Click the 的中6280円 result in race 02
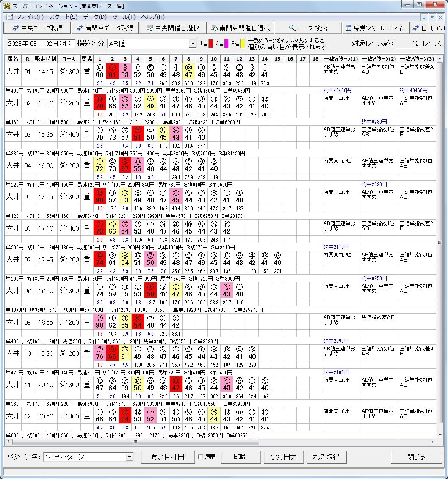This screenshot has width=448, height=479. click(374, 121)
